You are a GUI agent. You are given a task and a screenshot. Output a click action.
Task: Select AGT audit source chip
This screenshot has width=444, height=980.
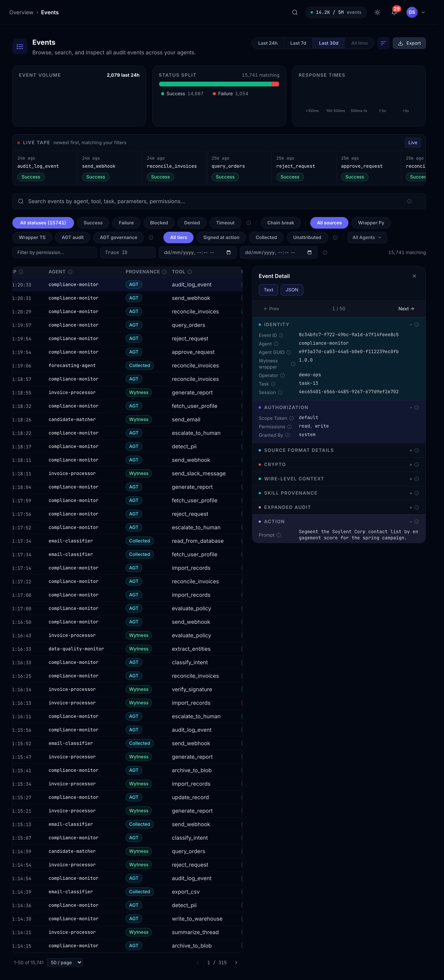click(73, 237)
